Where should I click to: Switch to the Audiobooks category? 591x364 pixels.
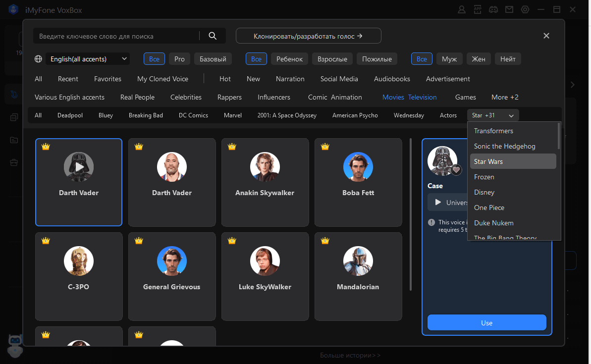[x=392, y=79]
